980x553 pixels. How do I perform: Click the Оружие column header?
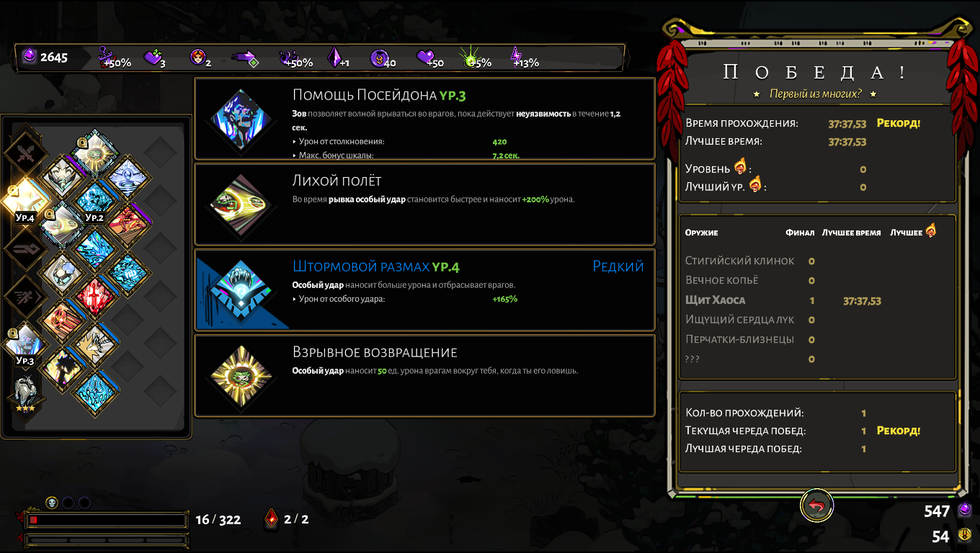click(701, 233)
